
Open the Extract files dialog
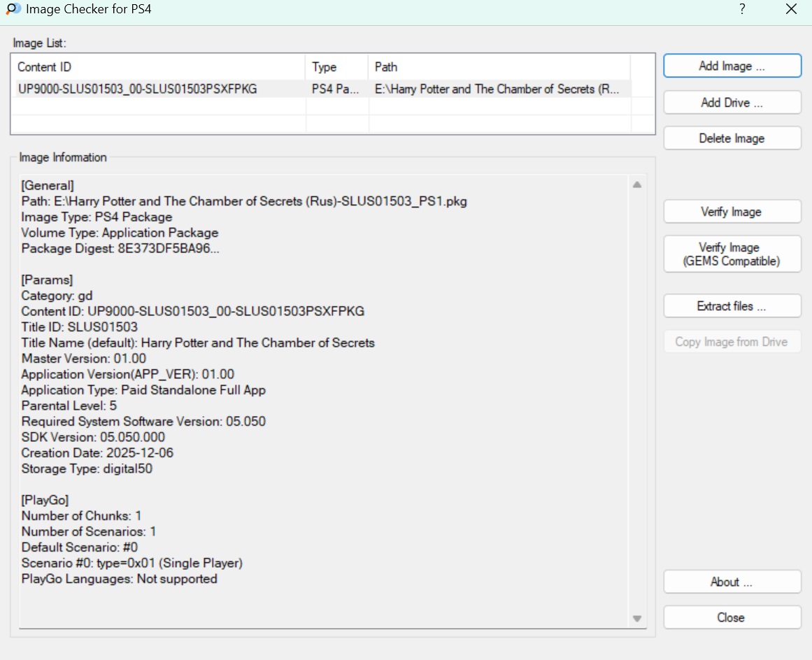click(732, 306)
